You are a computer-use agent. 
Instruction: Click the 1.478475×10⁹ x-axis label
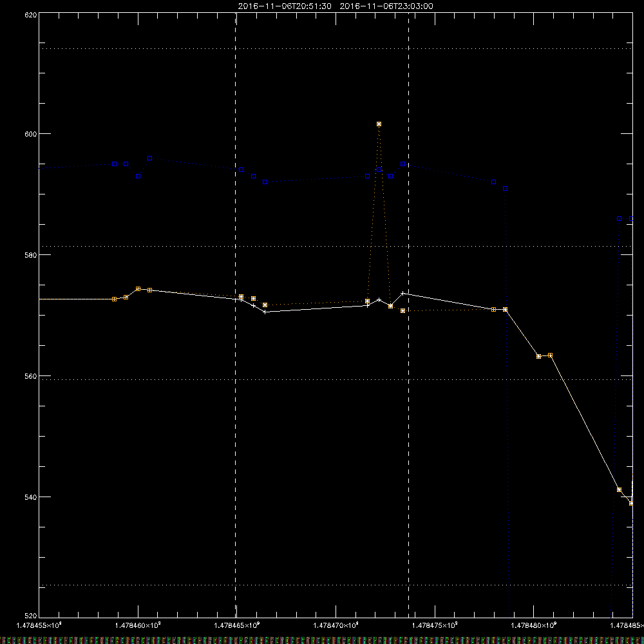(x=435, y=625)
